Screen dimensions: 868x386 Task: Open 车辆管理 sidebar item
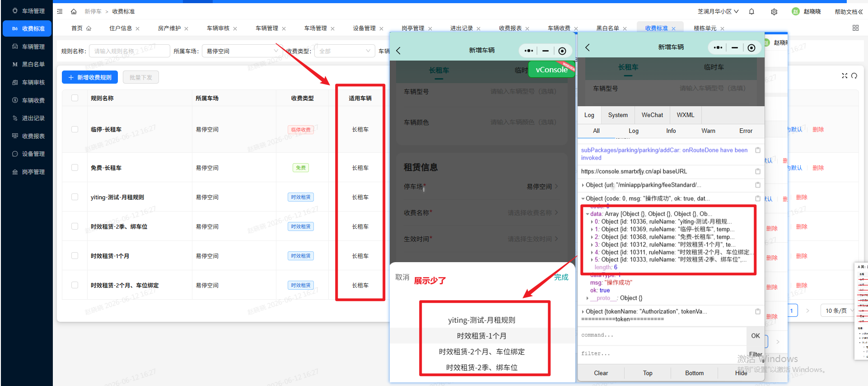(x=28, y=47)
